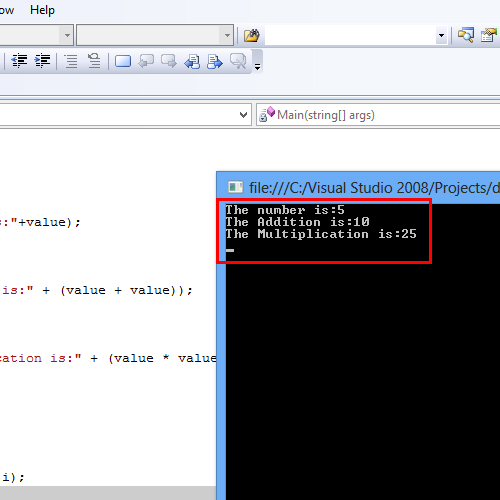
Task: Move to the previous bookmark icon
Action: pos(146,61)
